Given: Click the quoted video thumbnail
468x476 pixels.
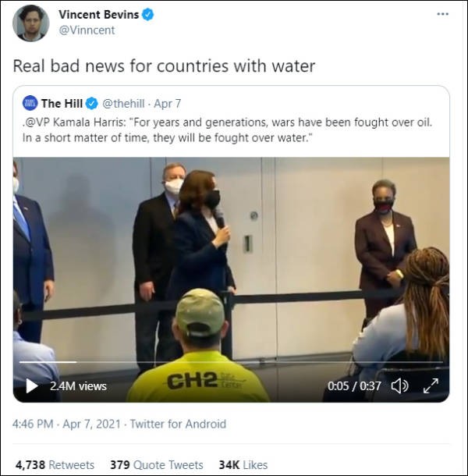Looking at the screenshot, I should click(231, 265).
